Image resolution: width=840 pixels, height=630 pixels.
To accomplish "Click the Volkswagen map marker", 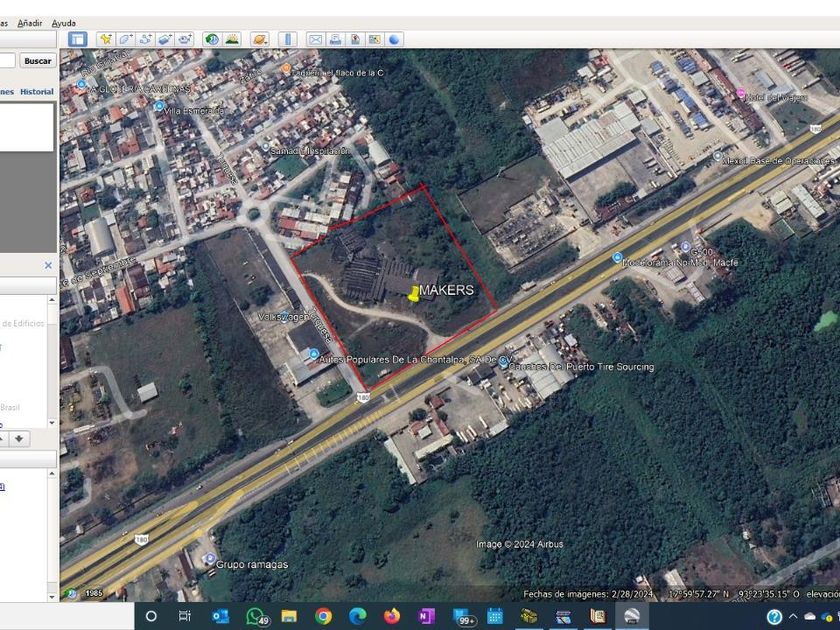I will pos(284,317).
